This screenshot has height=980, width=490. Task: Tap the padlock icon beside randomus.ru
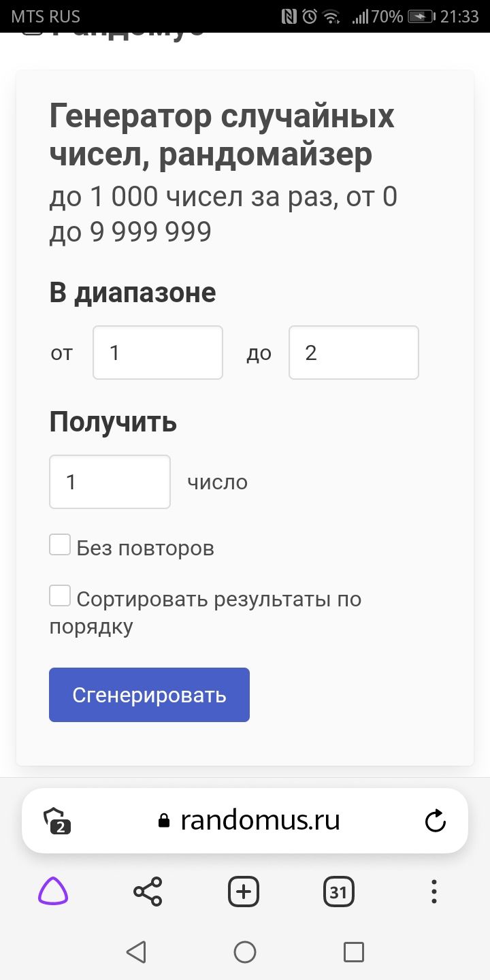tap(163, 821)
